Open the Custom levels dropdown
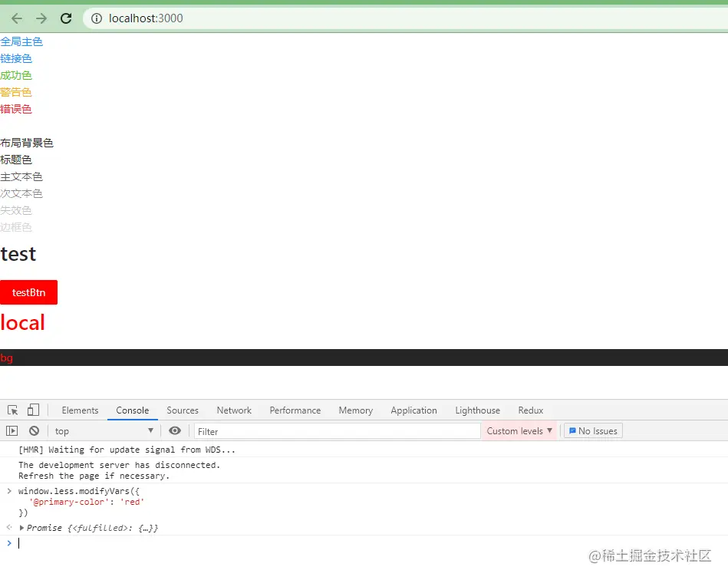This screenshot has height=580, width=728. tap(519, 431)
